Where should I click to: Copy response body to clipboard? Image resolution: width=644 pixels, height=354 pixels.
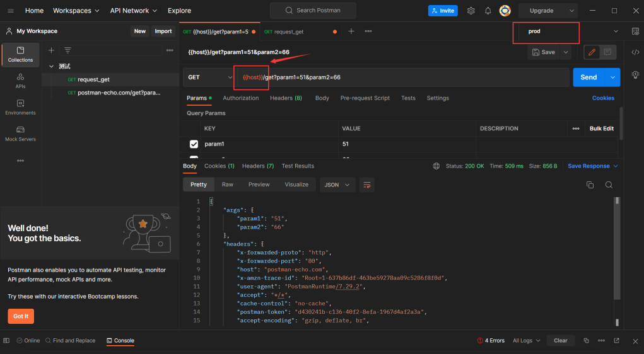pyautogui.click(x=590, y=185)
